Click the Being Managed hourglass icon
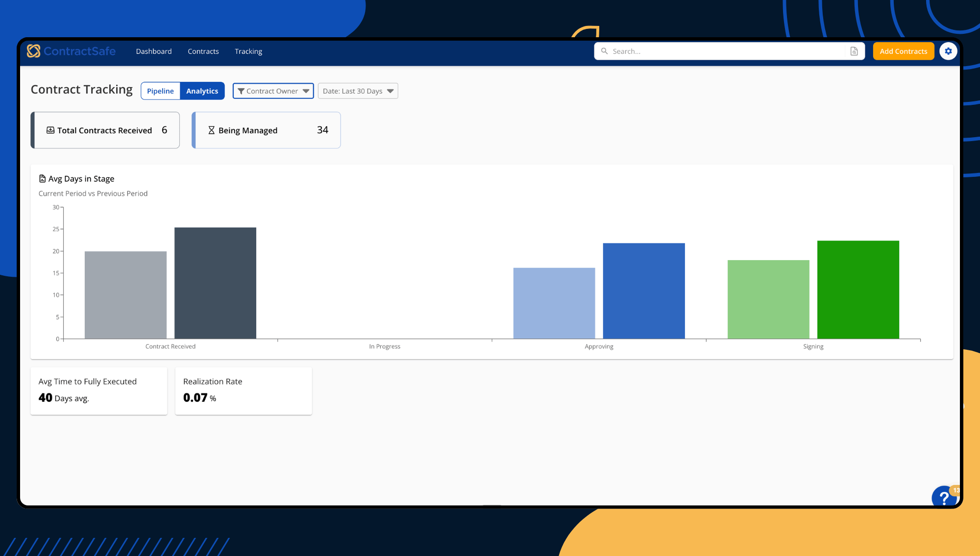Screen dimensions: 980x556 (211, 130)
